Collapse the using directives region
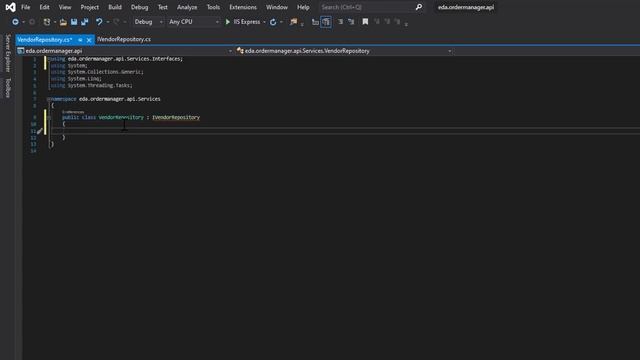 [49, 59]
